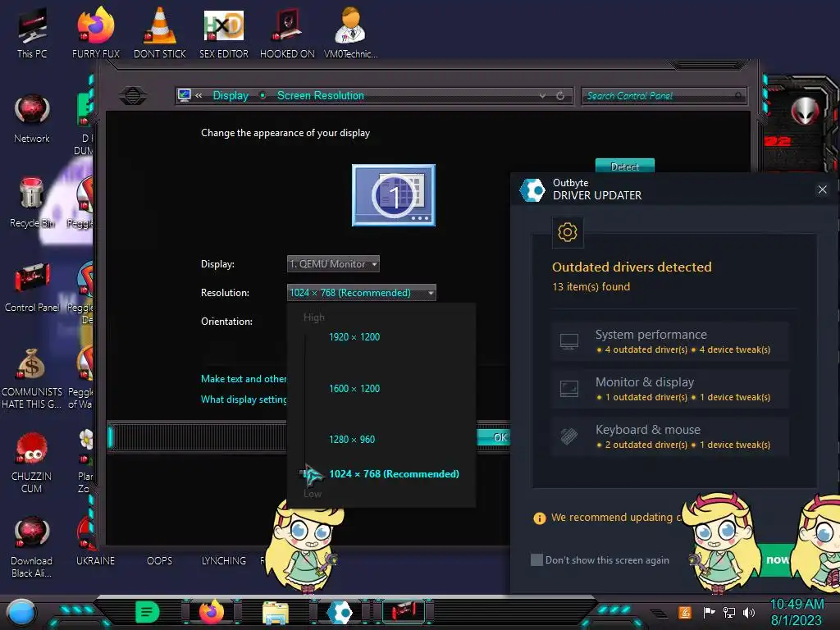Click the 13 item(s) found text
The height and width of the screenshot is (630, 840).
click(x=591, y=286)
